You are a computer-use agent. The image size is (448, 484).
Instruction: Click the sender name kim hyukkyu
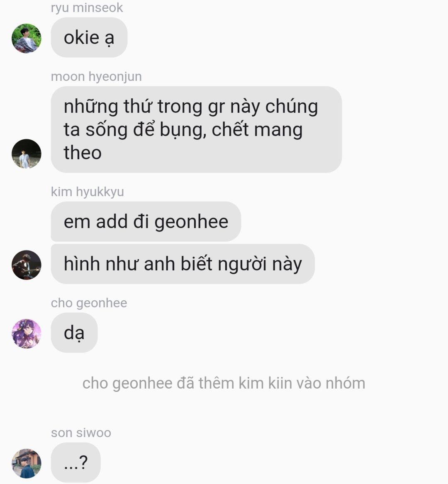pyautogui.click(x=88, y=192)
